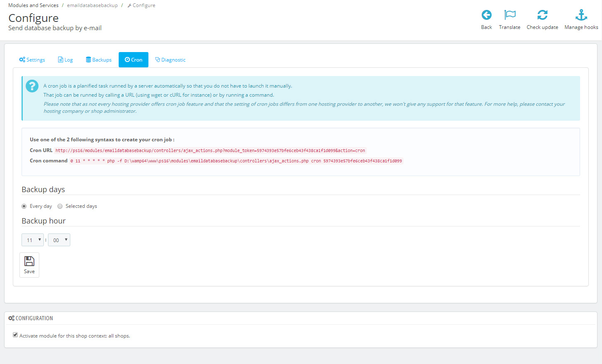The image size is (602, 364).
Task: Click the emaildatabasebackup breadcrumb link
Action: [x=92, y=5]
